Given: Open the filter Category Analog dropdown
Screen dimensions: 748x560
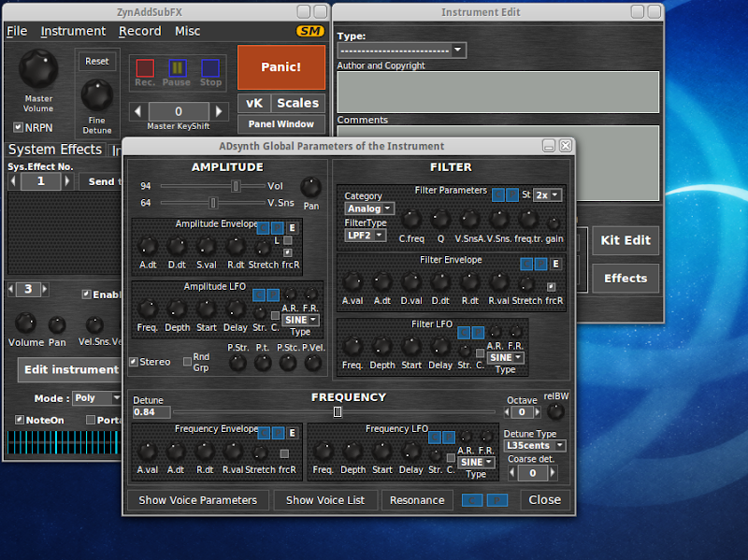Looking at the screenshot, I should (x=369, y=208).
